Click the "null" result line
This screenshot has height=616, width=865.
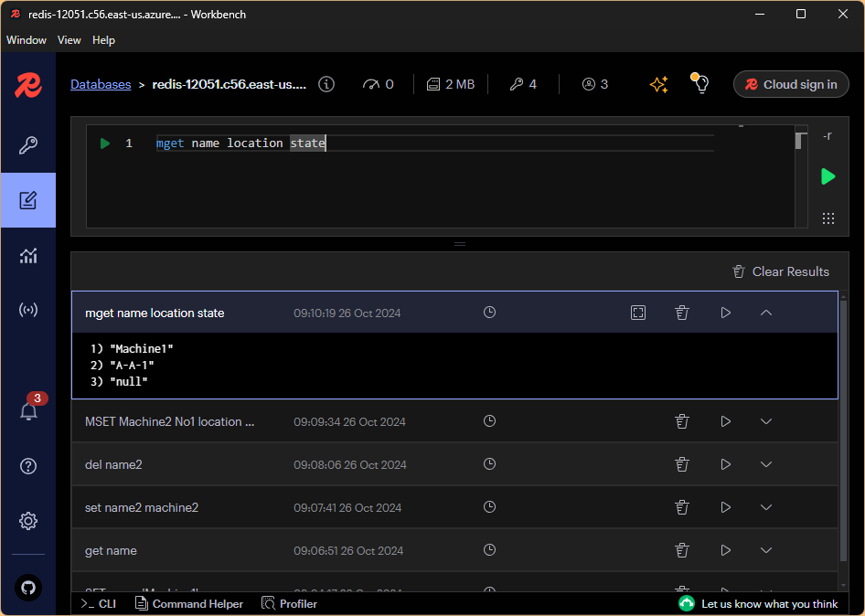(119, 382)
